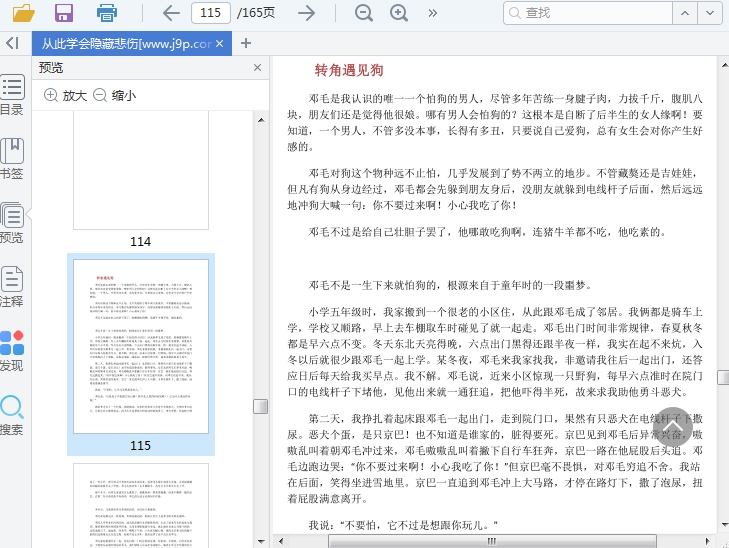Image resolution: width=729 pixels, height=548 pixels.
Task: Click the zoom out magnifier in toolbar
Action: [x=364, y=13]
